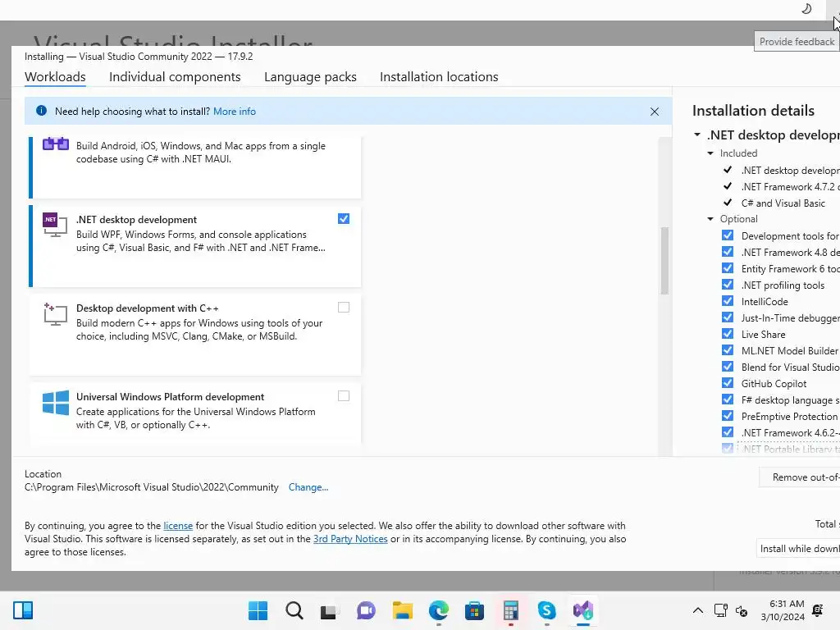Uncheck ML.NET Model Builder option
840x630 pixels.
point(727,350)
